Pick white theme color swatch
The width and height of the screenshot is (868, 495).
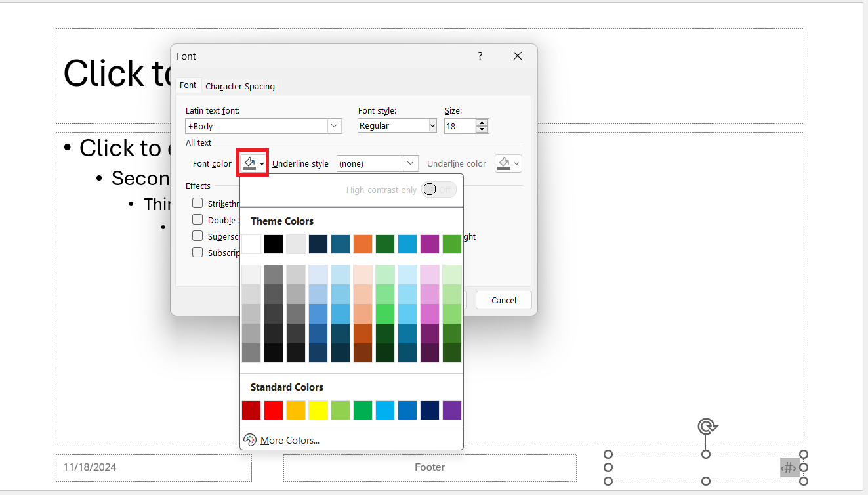point(251,244)
